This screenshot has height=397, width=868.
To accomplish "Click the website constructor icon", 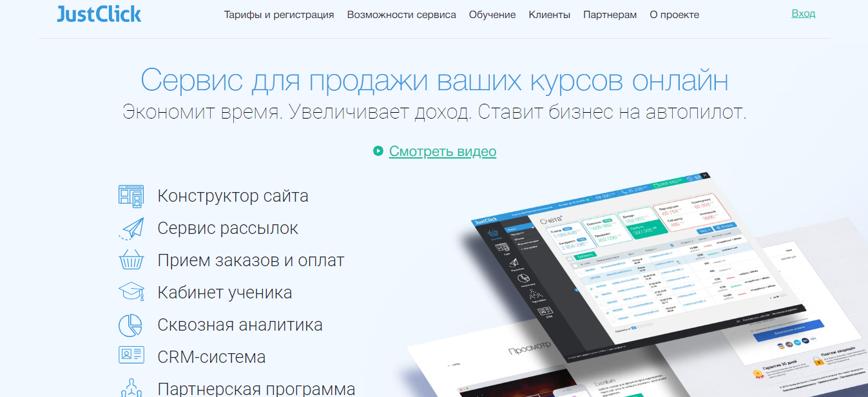I will pyautogui.click(x=131, y=196).
